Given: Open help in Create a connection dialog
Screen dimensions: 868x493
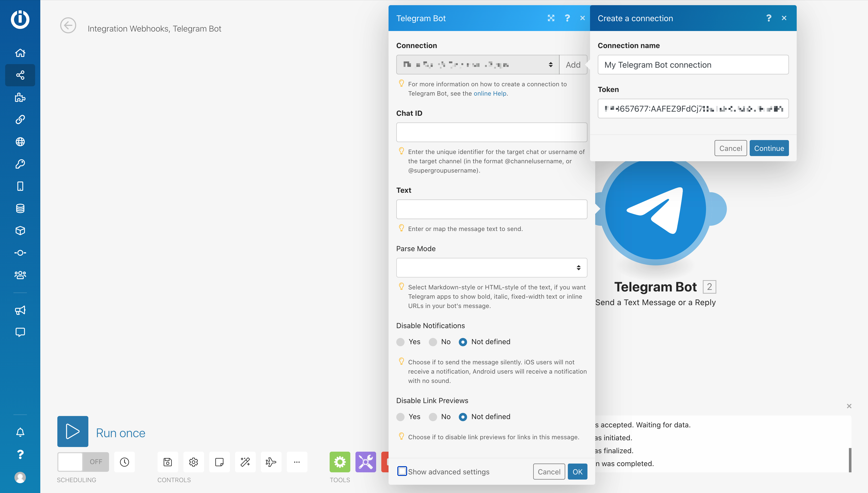Looking at the screenshot, I should (x=769, y=18).
